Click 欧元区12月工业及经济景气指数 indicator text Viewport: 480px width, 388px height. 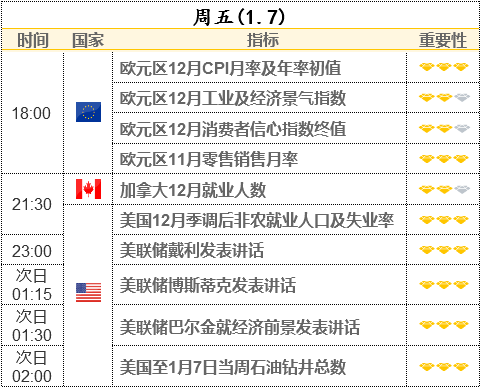click(233, 98)
